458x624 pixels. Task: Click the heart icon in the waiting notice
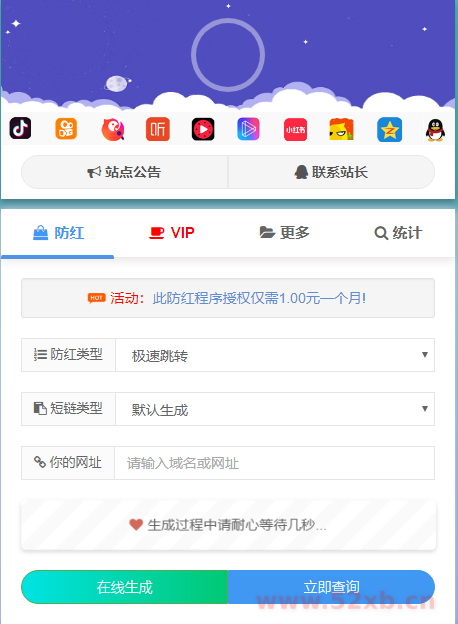pyautogui.click(x=136, y=525)
